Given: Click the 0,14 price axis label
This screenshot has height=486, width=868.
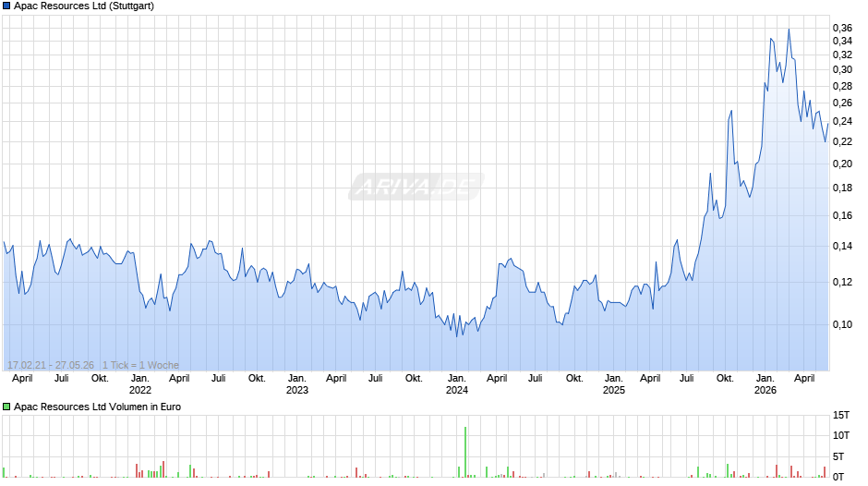Looking at the screenshot, I should tap(842, 246).
